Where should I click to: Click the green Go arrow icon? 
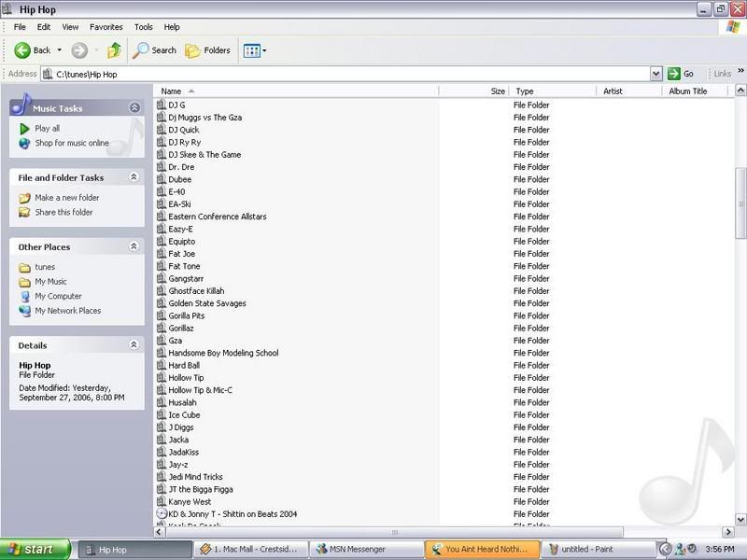click(x=673, y=74)
